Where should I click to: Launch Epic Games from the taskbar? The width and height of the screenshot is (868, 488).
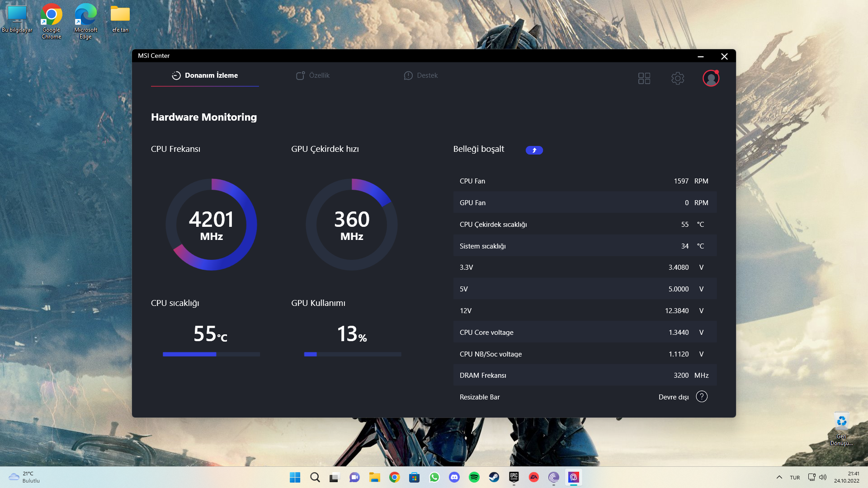pyautogui.click(x=514, y=477)
